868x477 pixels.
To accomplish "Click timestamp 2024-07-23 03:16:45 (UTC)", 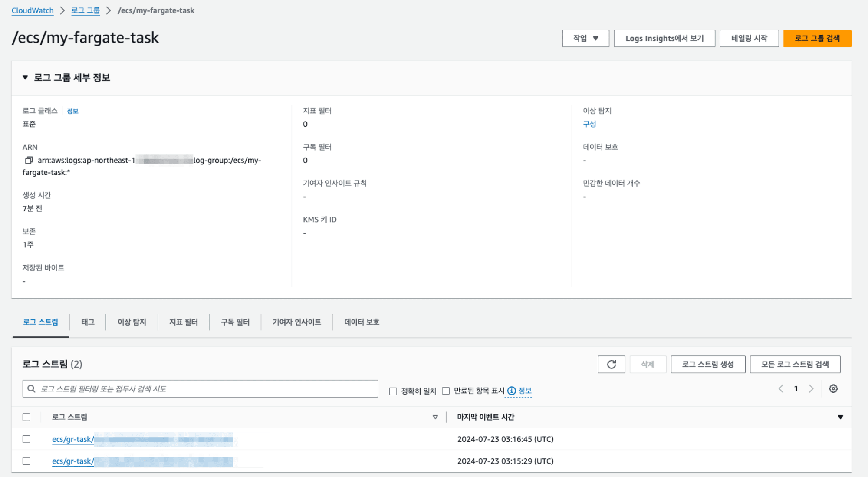I will [x=505, y=439].
